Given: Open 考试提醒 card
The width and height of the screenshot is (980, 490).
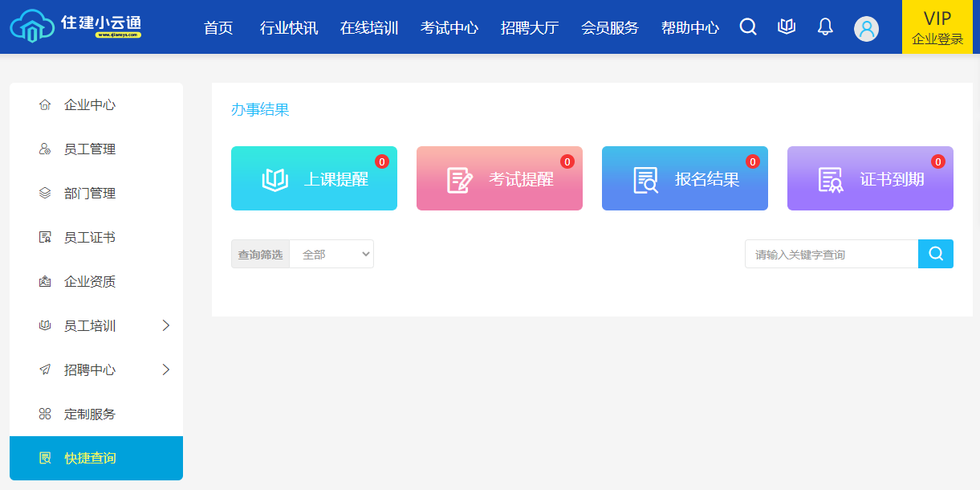Looking at the screenshot, I should tap(499, 178).
